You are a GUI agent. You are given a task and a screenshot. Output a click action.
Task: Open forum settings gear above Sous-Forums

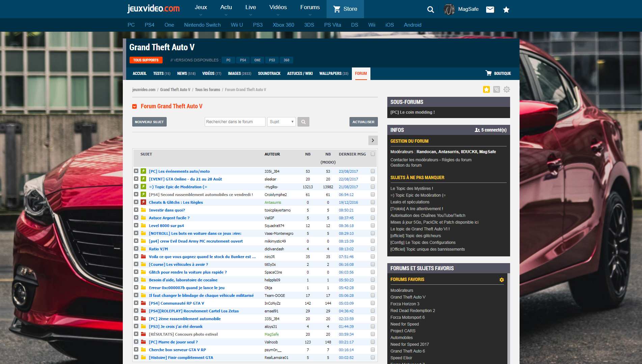pos(506,89)
